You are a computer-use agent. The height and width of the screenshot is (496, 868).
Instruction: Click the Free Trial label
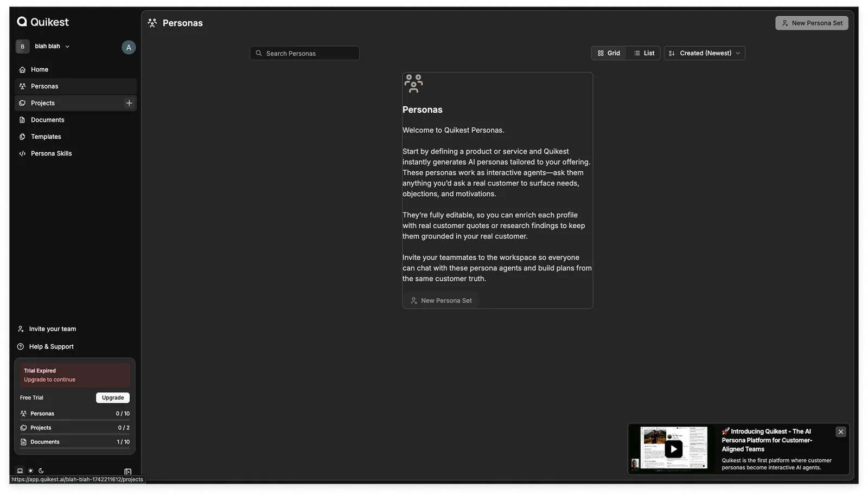point(31,398)
